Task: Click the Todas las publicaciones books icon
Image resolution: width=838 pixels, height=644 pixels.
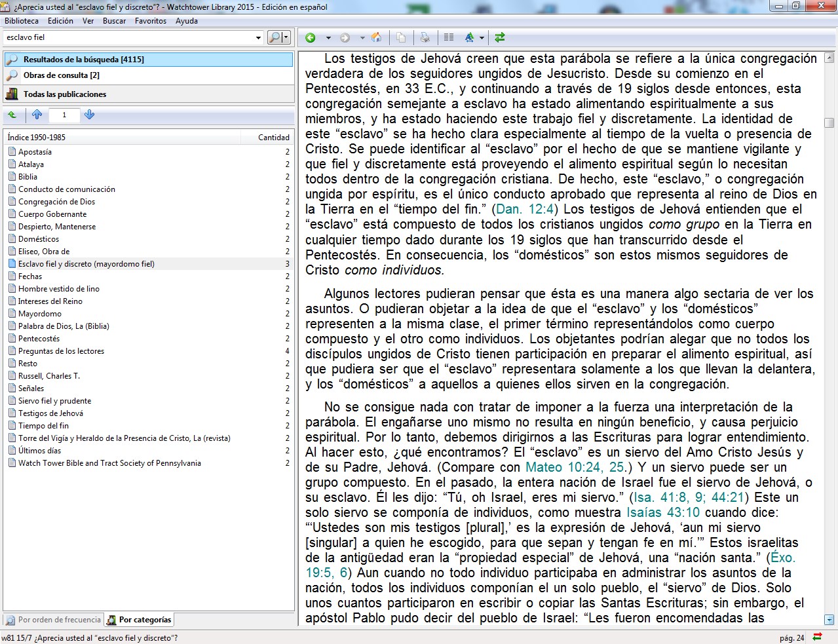Action: click(12, 94)
